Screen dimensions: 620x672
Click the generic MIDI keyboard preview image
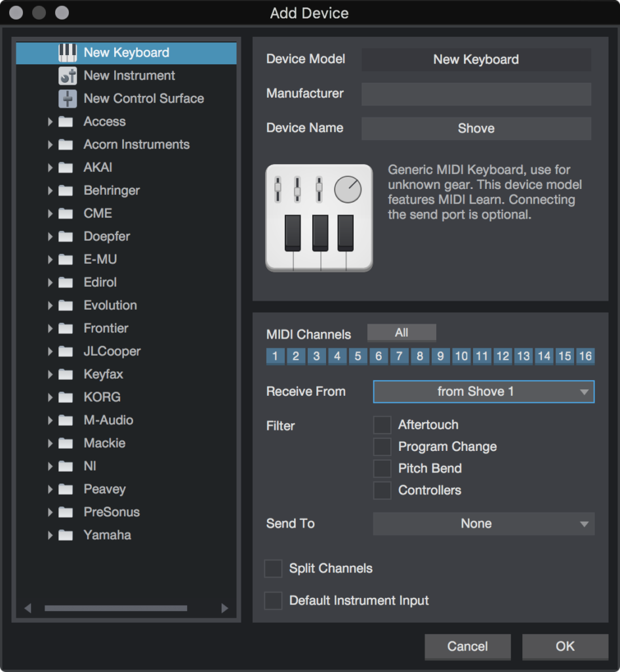(x=319, y=218)
